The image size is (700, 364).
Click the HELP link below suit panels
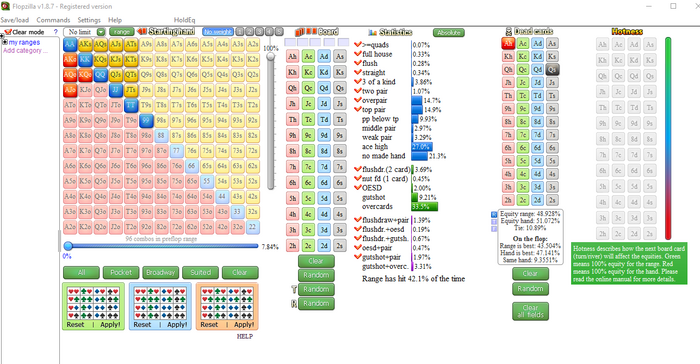coord(245,337)
